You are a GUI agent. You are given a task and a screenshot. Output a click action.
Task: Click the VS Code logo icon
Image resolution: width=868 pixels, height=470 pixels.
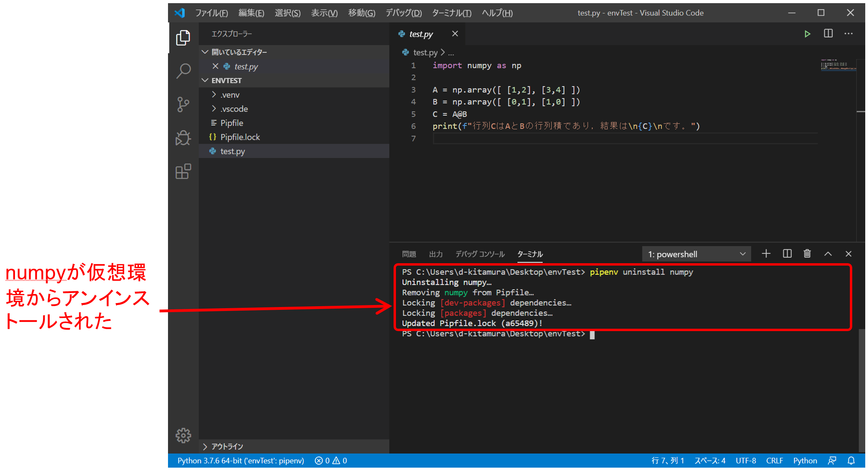(180, 13)
